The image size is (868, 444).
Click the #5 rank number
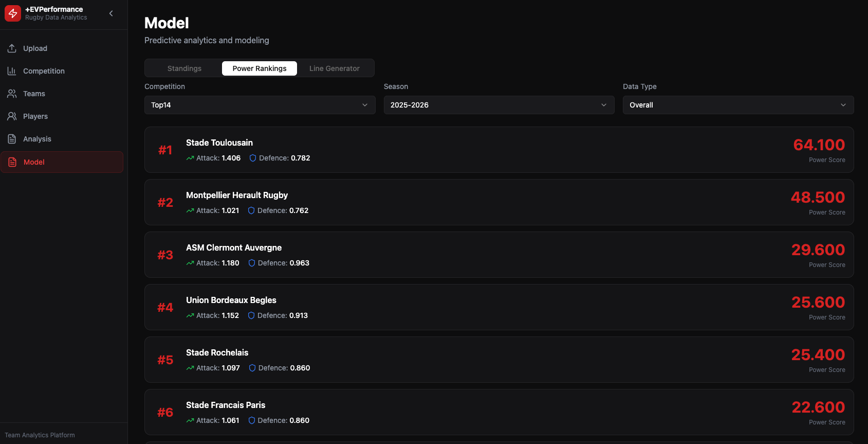pyautogui.click(x=165, y=360)
